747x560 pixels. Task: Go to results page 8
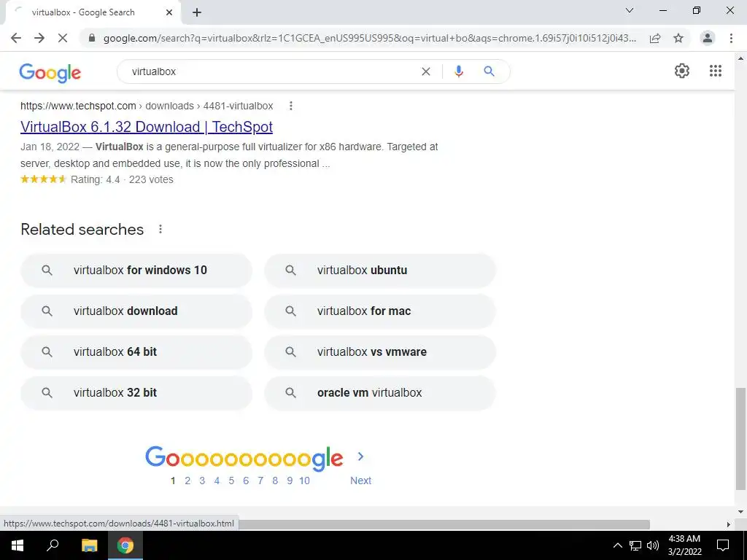[275, 481]
